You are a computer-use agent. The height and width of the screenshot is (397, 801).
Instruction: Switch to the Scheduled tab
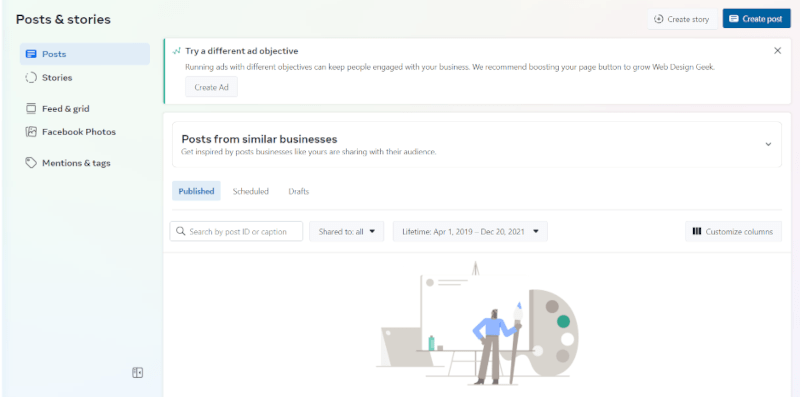[251, 191]
